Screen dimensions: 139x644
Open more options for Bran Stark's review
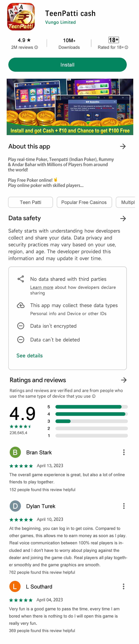point(124,452)
